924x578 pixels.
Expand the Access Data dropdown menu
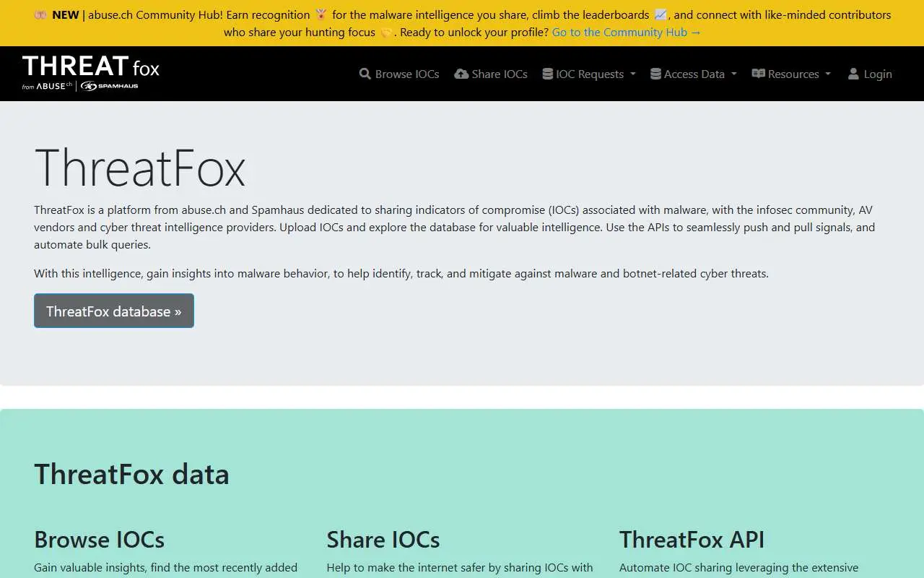[x=694, y=74]
